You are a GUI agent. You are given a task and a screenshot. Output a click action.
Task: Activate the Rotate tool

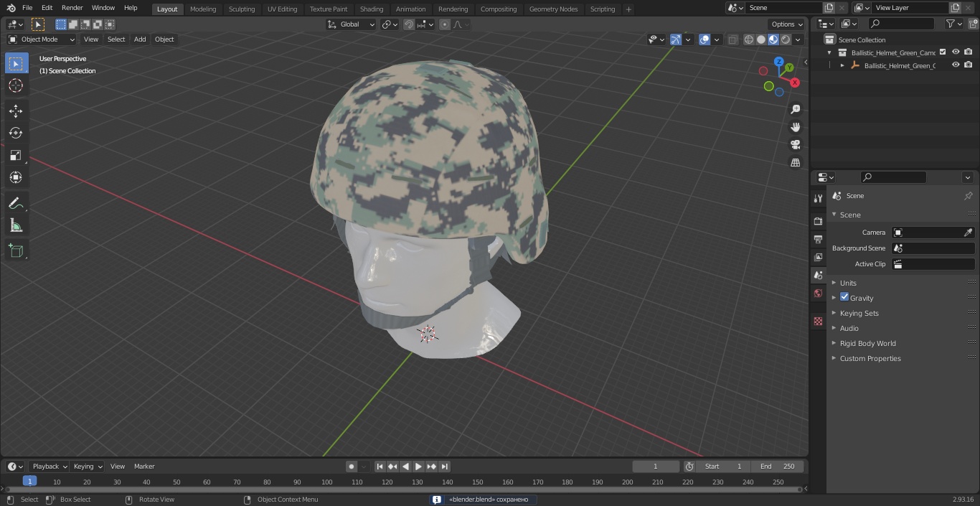click(x=16, y=133)
